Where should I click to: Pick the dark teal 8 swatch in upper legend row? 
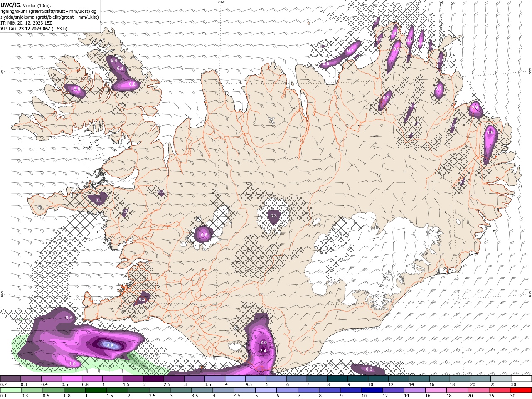tap(337, 379)
